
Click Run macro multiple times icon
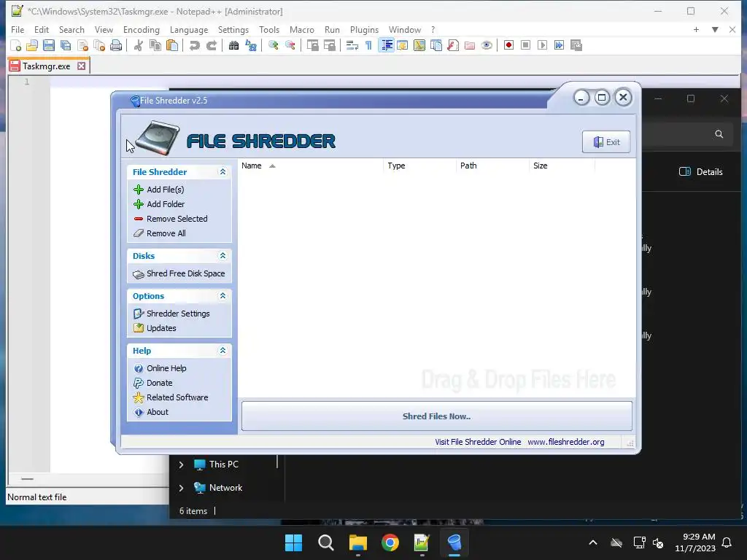(x=560, y=45)
